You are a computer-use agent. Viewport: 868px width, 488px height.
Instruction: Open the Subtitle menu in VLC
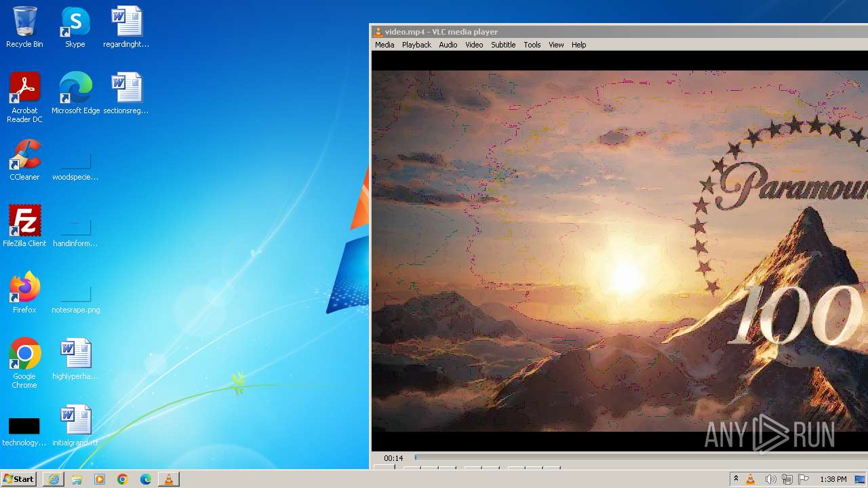503,45
